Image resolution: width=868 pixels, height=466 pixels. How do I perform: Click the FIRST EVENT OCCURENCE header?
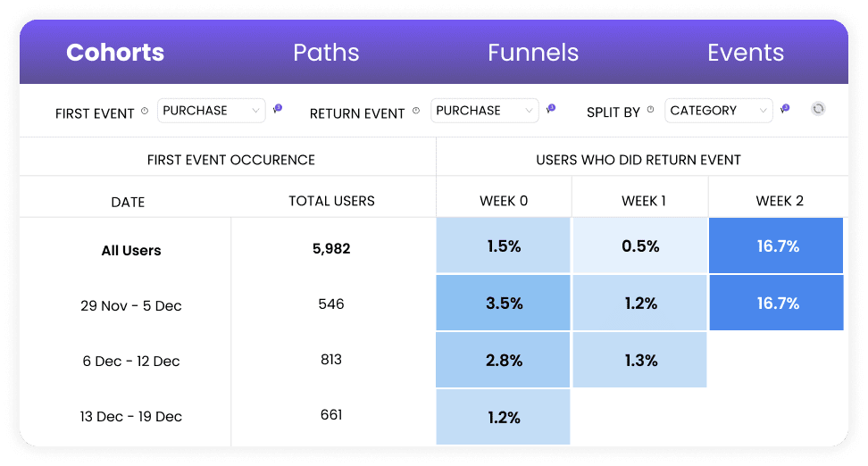pos(230,160)
